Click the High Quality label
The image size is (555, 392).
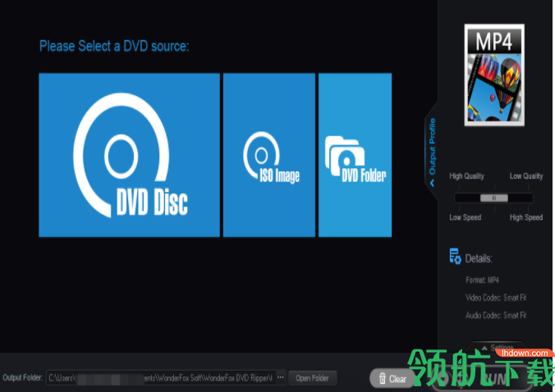[x=466, y=176]
